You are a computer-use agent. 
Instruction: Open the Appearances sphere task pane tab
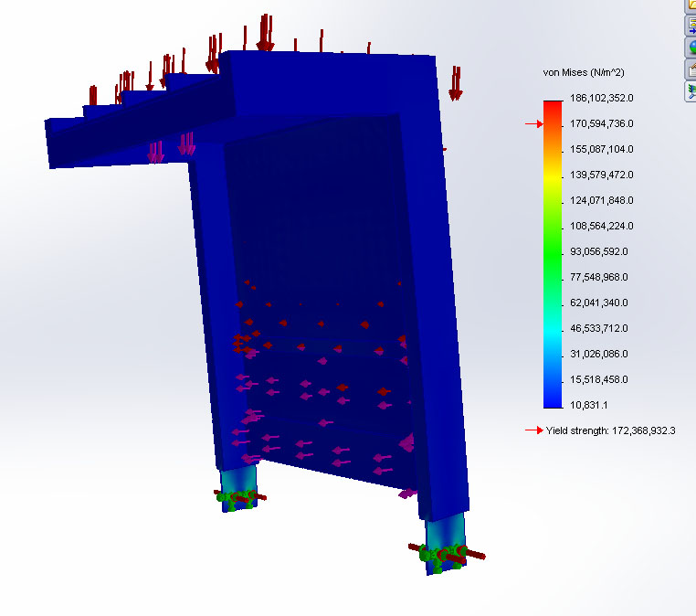click(x=691, y=48)
